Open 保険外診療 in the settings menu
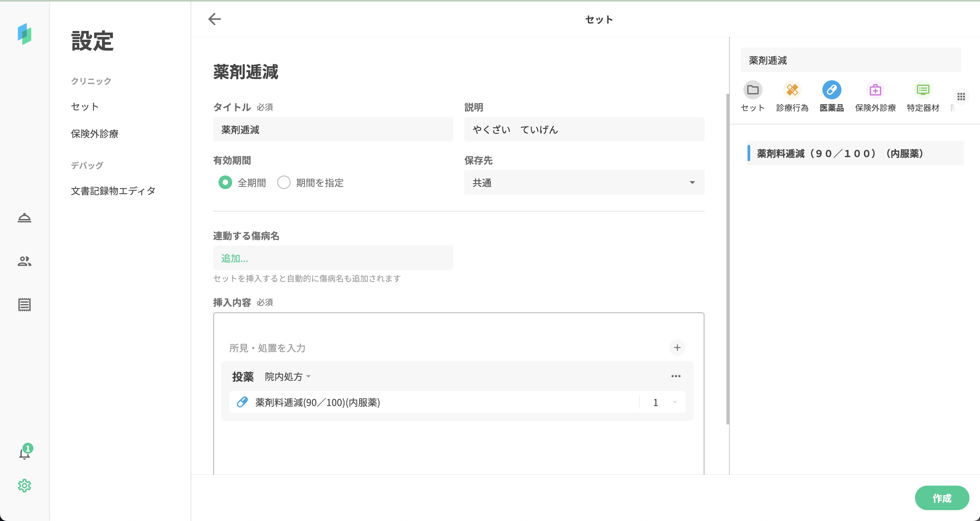 pyautogui.click(x=94, y=133)
